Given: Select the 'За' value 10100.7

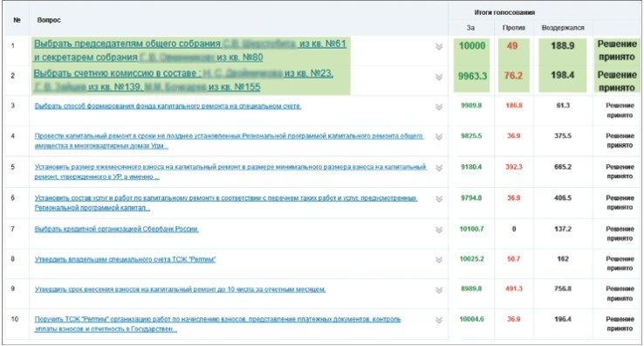Looking at the screenshot, I should [471, 229].
